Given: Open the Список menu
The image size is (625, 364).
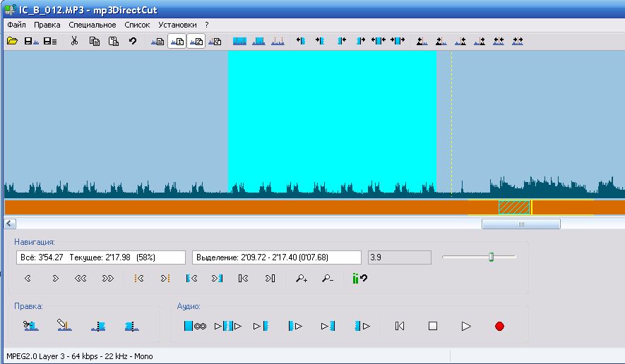Looking at the screenshot, I should (x=137, y=25).
